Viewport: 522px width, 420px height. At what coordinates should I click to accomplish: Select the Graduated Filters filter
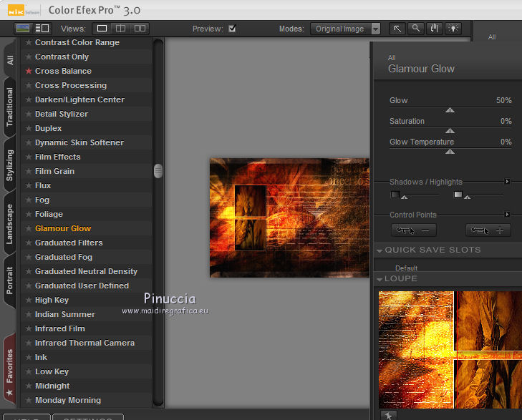[x=69, y=243]
